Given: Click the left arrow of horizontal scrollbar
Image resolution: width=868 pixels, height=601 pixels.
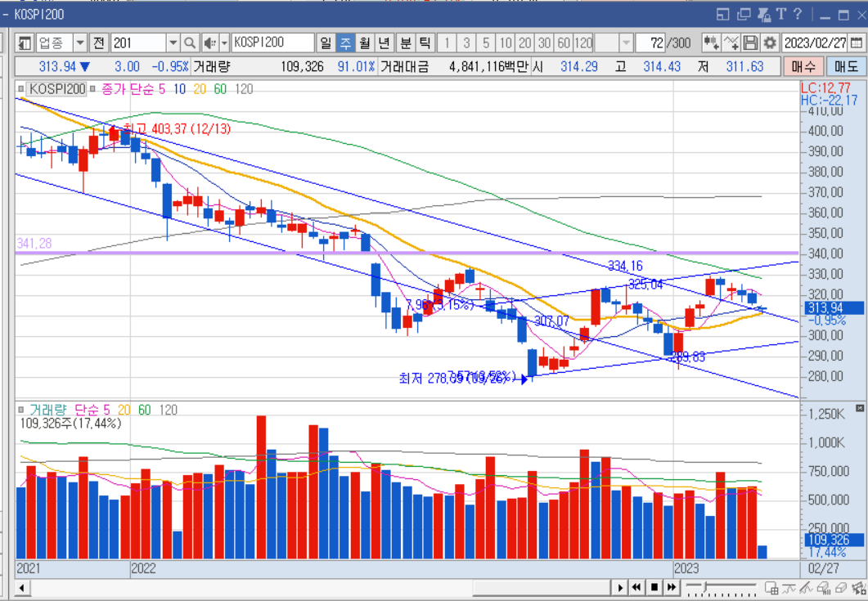Looking at the screenshot, I should [21, 587].
